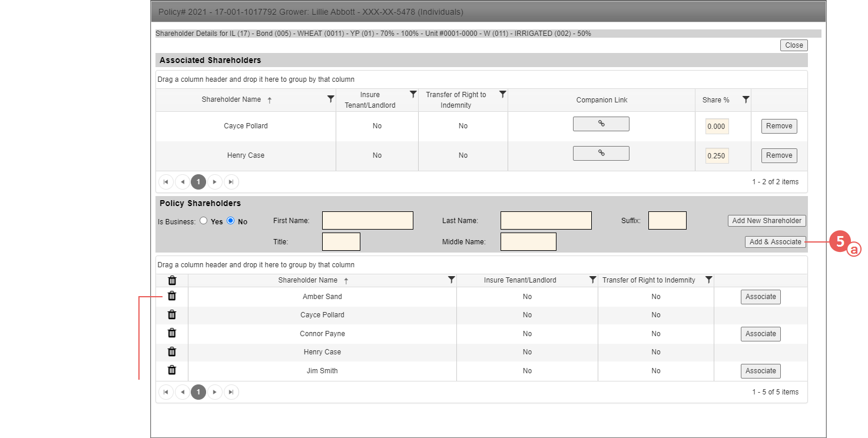
Task: Select Jim Smith name cell
Action: 322,371
